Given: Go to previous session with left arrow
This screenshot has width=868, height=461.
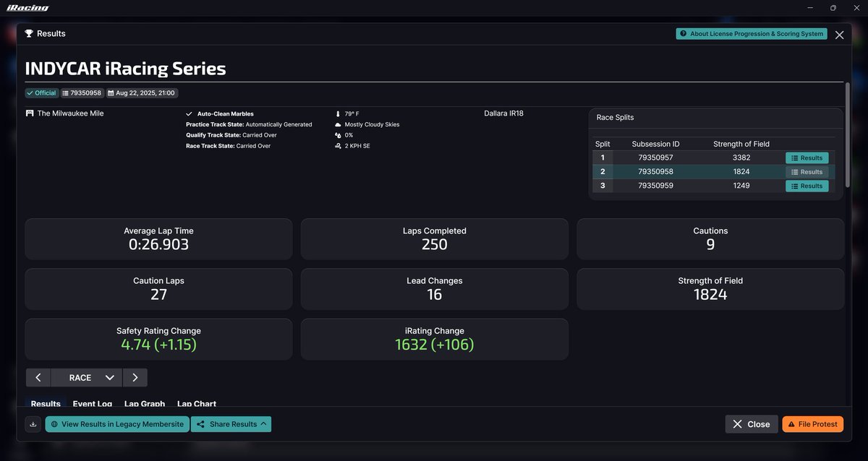Looking at the screenshot, I should 38,377.
